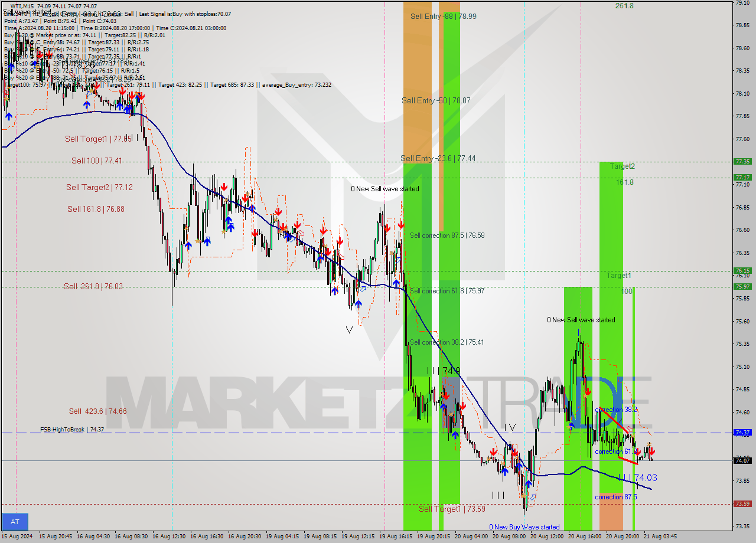Click the blue 74.37 price tag
This screenshot has width=756, height=543.
pos(742,432)
